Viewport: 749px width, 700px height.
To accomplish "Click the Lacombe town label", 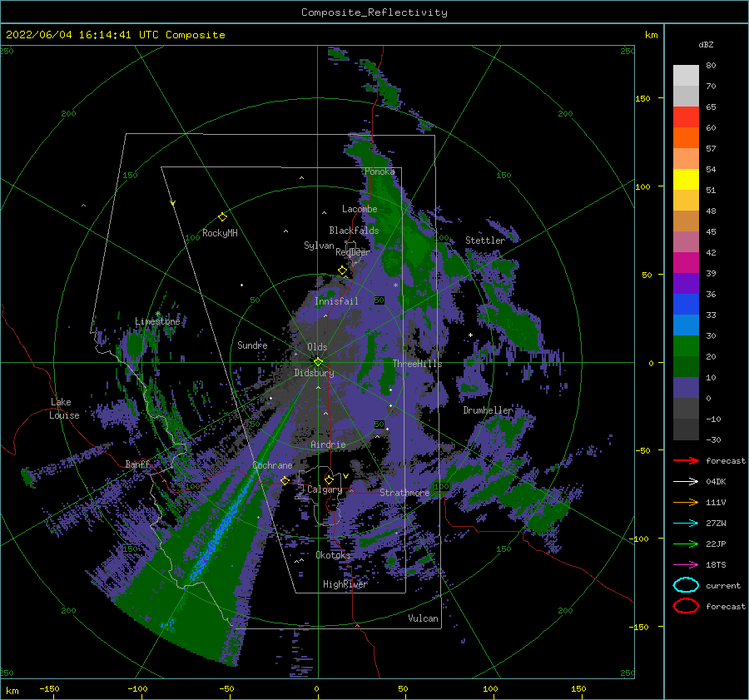I will point(360,209).
